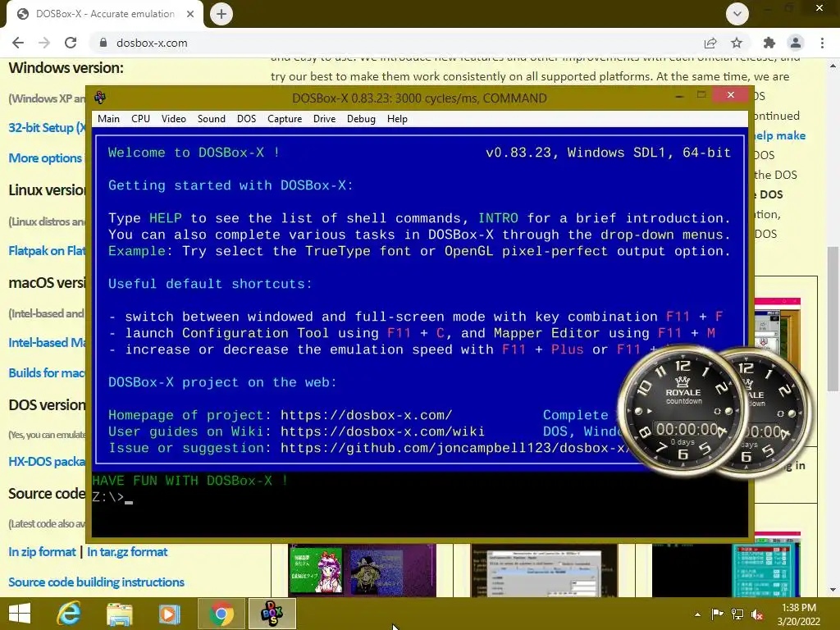The image size is (840, 630).
Task: Click the DOSBox-X window title bar icon
Action: [100, 98]
